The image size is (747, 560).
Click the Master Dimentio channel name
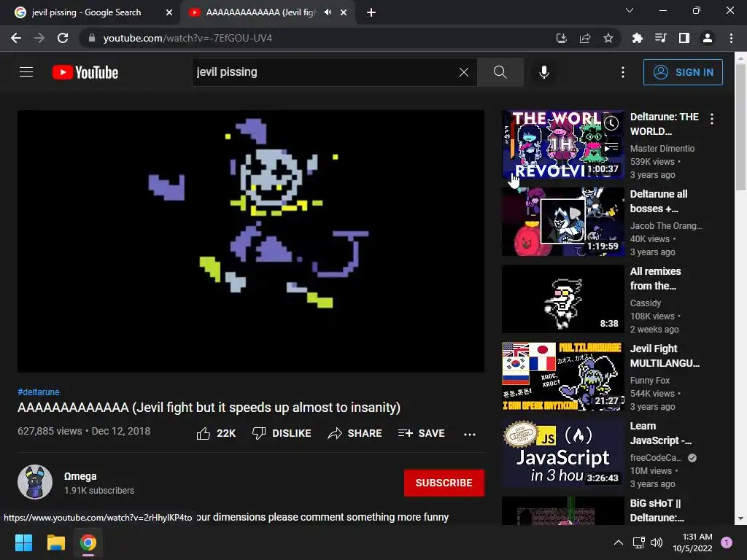click(x=662, y=149)
